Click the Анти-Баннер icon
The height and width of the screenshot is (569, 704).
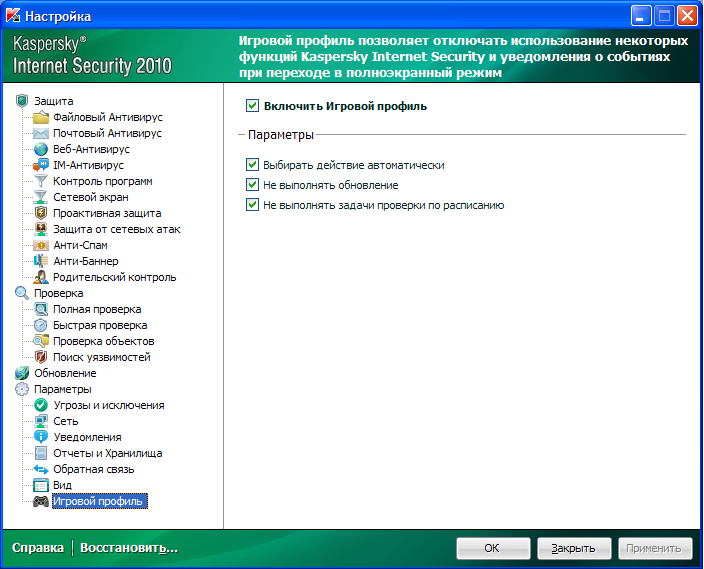coord(41,261)
